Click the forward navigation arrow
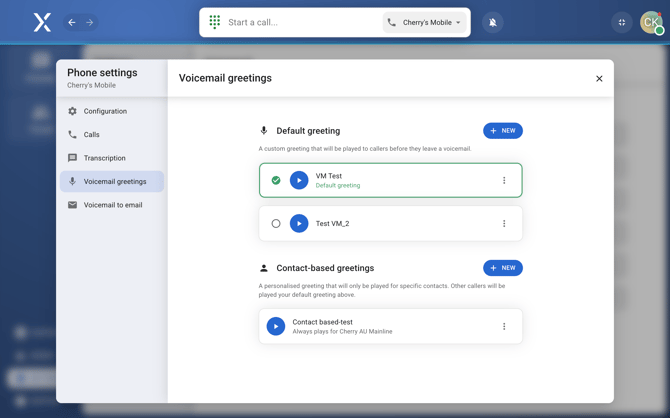 tap(89, 22)
